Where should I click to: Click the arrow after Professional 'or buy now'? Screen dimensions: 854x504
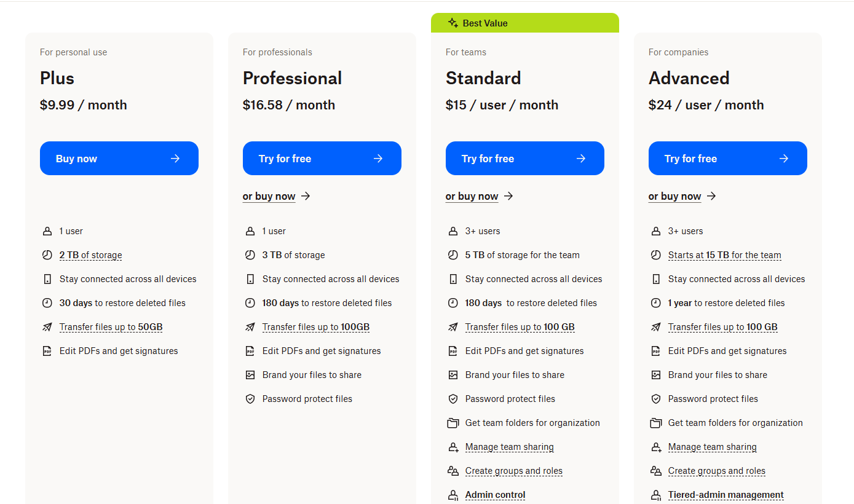(306, 196)
